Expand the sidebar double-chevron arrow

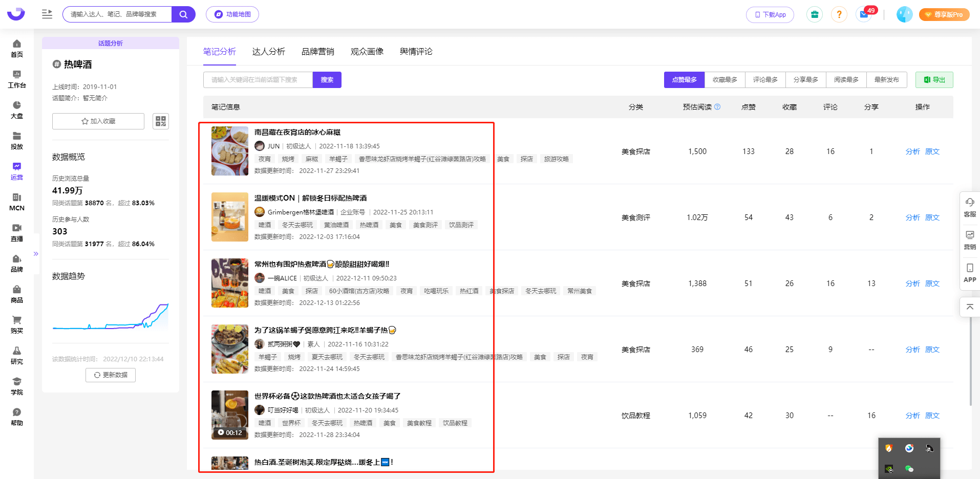click(36, 254)
